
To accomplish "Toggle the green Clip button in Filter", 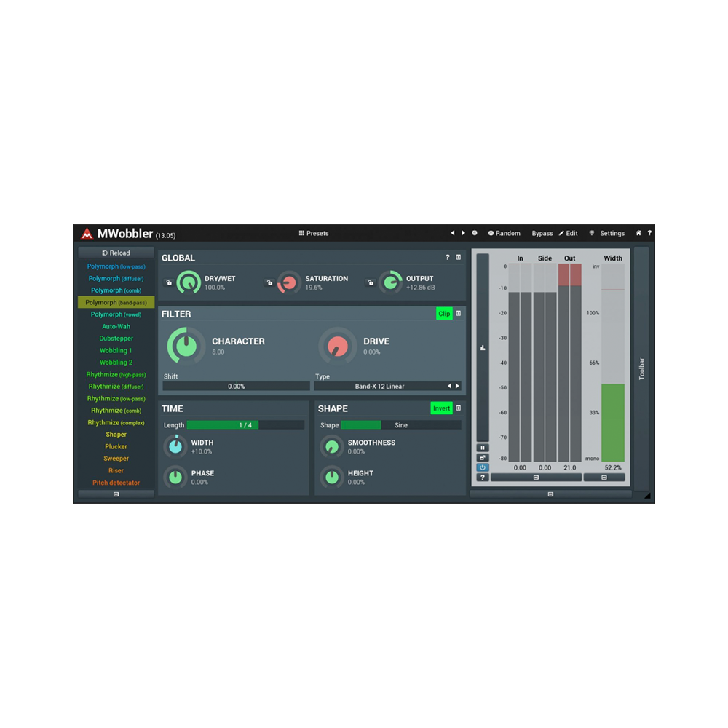I will 444,314.
